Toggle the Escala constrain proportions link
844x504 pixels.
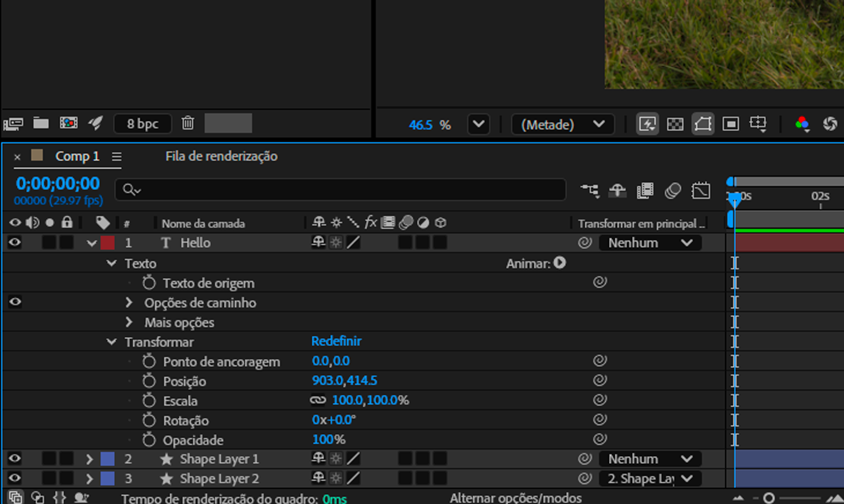(318, 400)
